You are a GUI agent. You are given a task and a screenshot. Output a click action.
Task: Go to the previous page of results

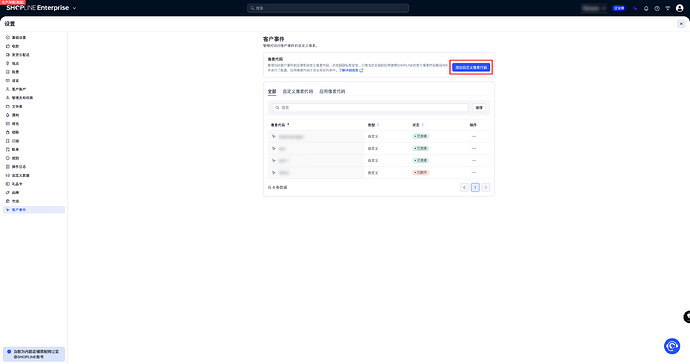click(464, 188)
